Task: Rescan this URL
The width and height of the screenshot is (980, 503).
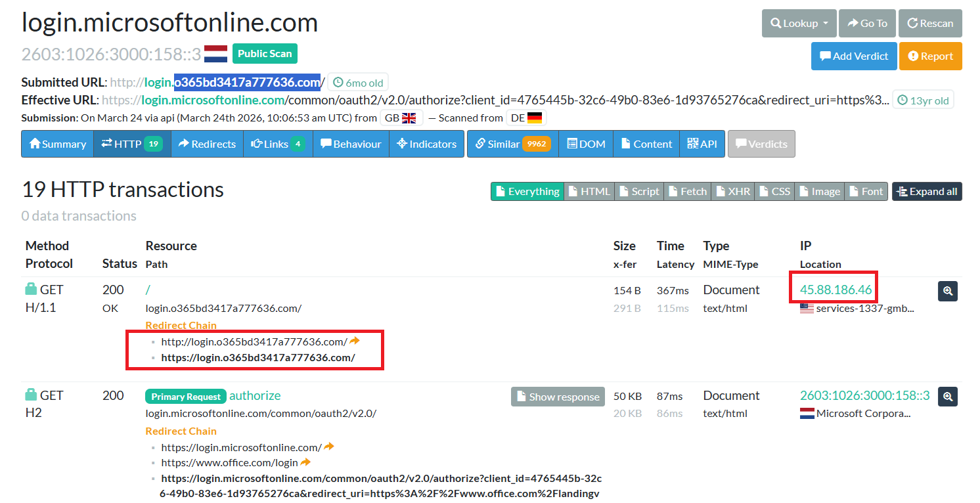Action: click(x=930, y=23)
